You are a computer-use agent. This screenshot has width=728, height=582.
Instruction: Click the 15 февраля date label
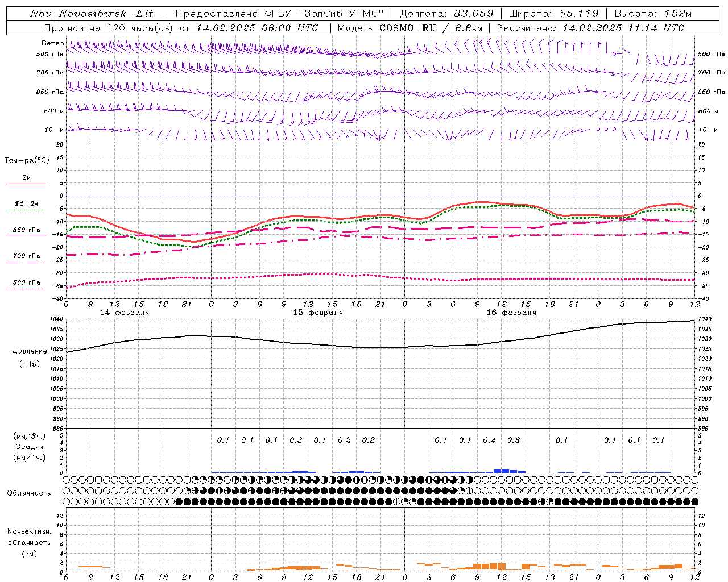318,313
